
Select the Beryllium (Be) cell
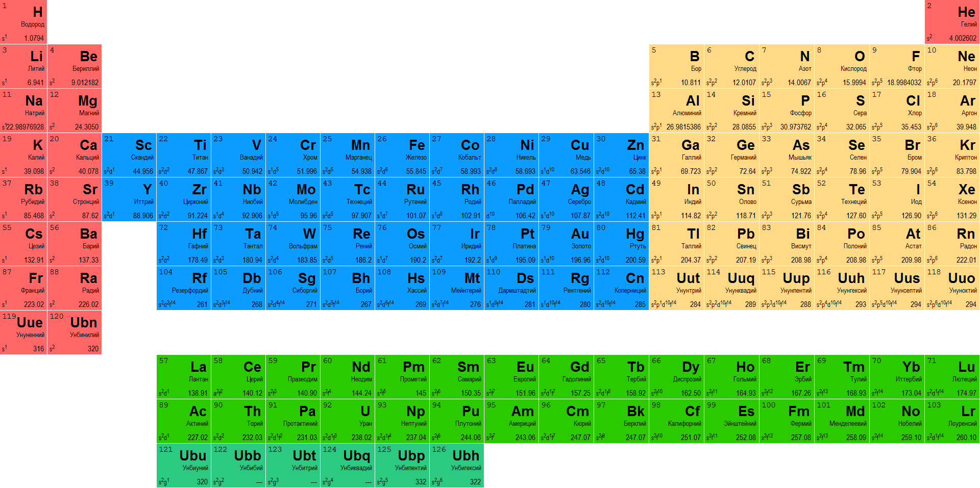point(75,66)
